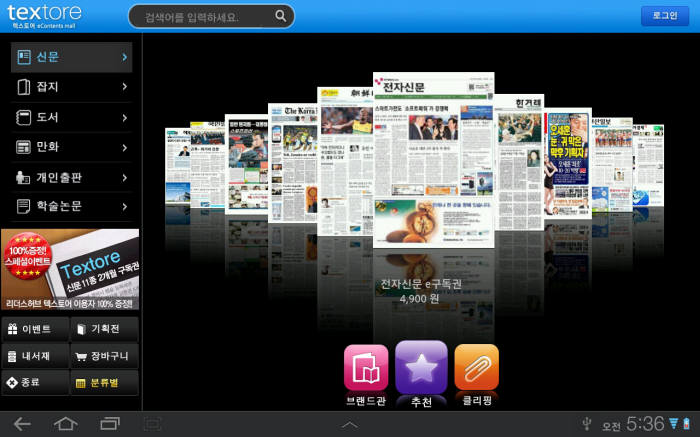700x437 pixels.
Task: Open the 개인출판 menu item
Action: 70,177
